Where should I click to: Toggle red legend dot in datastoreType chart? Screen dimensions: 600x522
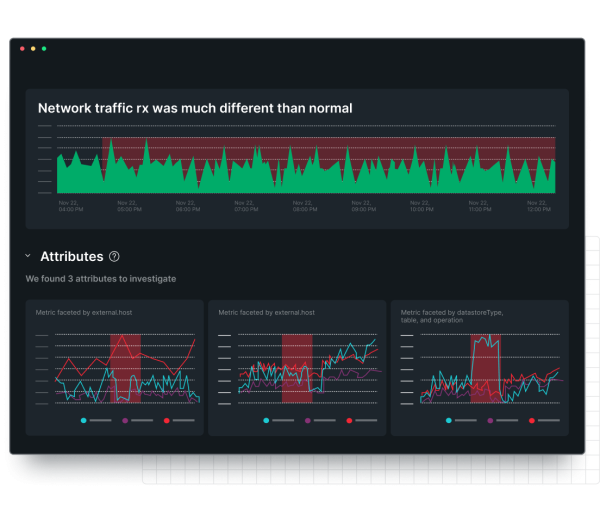pos(532,421)
